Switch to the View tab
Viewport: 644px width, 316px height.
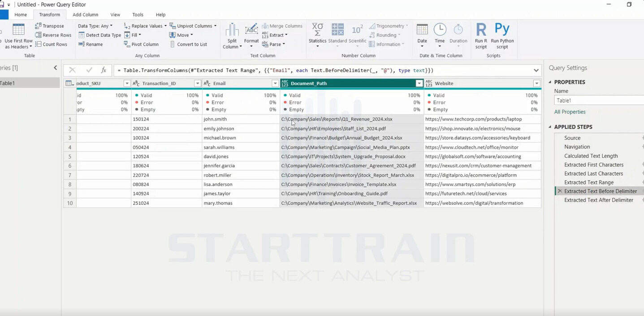[115, 15]
